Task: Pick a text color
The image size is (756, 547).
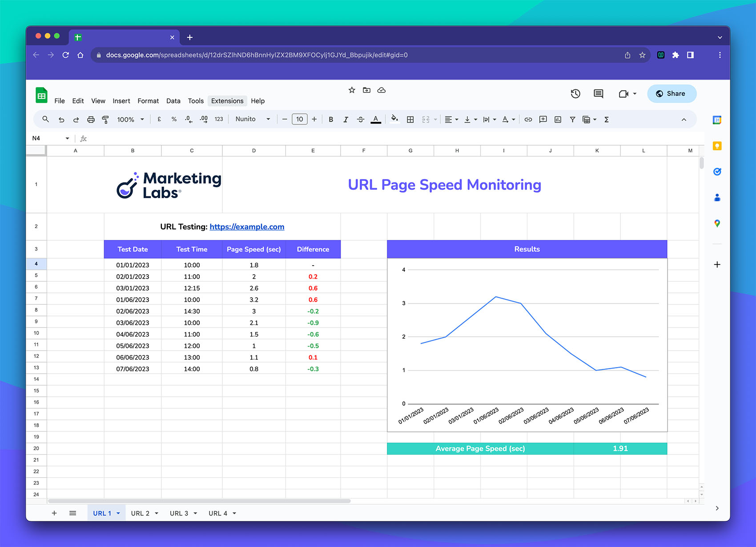Action: (376, 119)
